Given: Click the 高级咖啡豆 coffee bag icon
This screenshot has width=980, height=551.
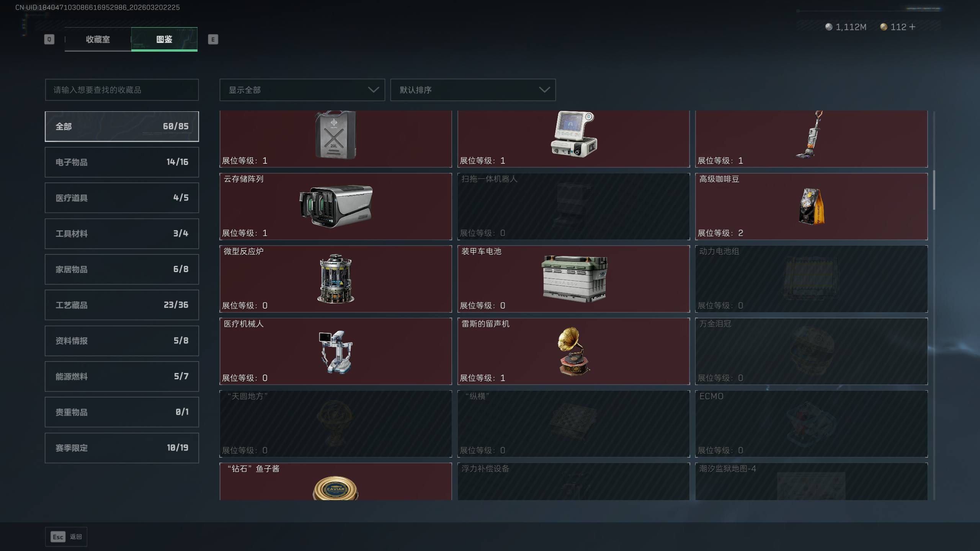Looking at the screenshot, I should (811, 206).
